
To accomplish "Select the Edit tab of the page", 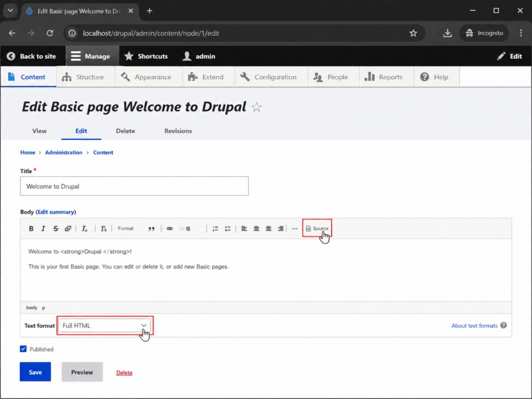I will point(81,131).
